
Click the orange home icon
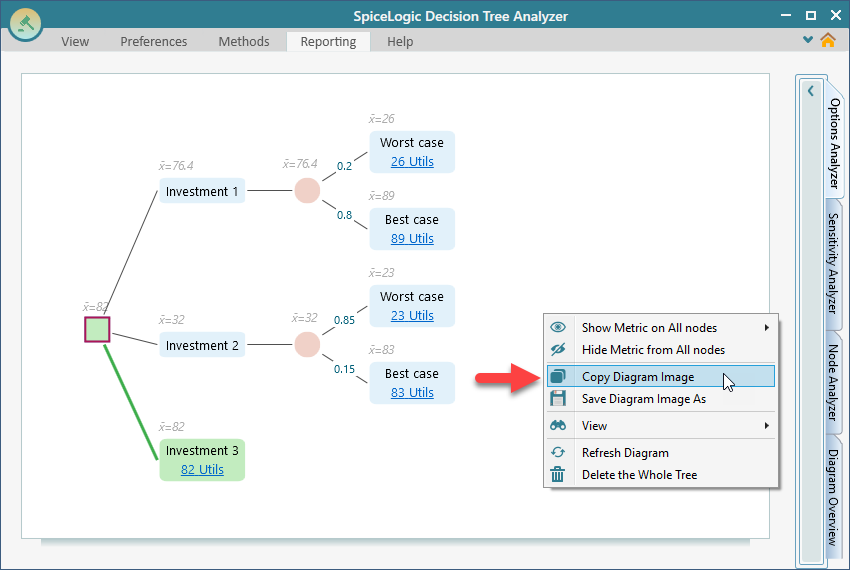(x=827, y=41)
